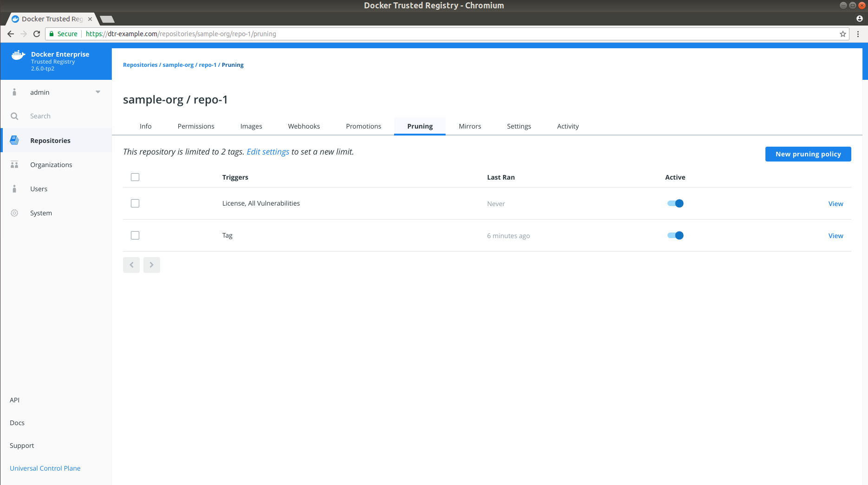868x485 pixels.
Task: Reload the page in browser toolbar
Action: pyautogui.click(x=37, y=34)
